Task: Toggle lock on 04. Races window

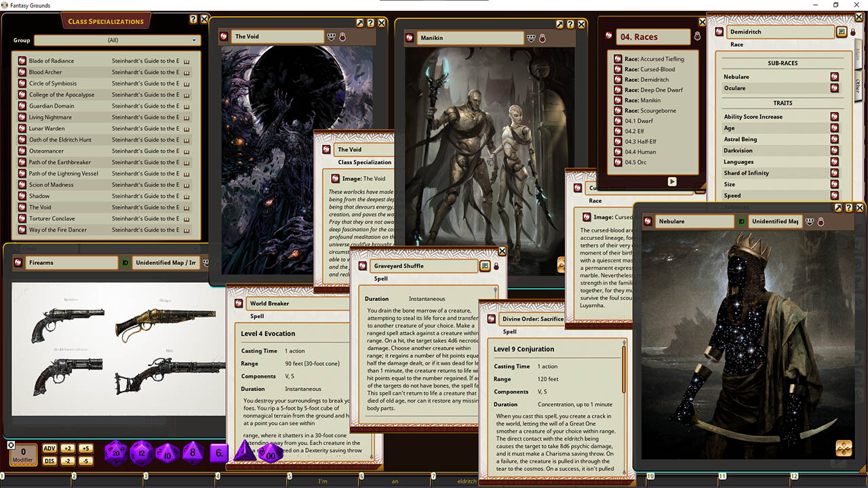Action: click(x=697, y=37)
